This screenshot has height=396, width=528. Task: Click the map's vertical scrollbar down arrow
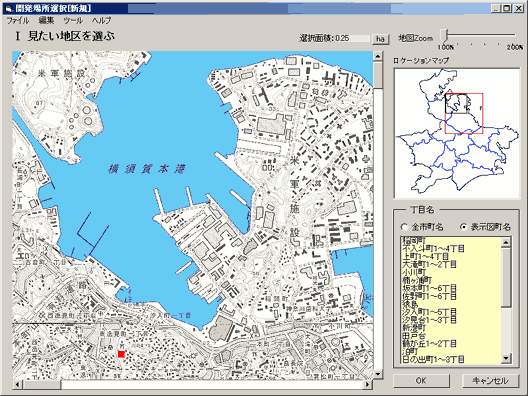(x=378, y=373)
